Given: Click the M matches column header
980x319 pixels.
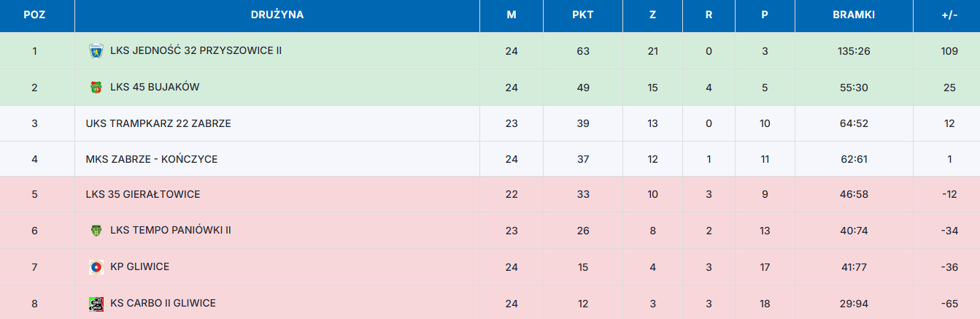Looking at the screenshot, I should [512, 15].
